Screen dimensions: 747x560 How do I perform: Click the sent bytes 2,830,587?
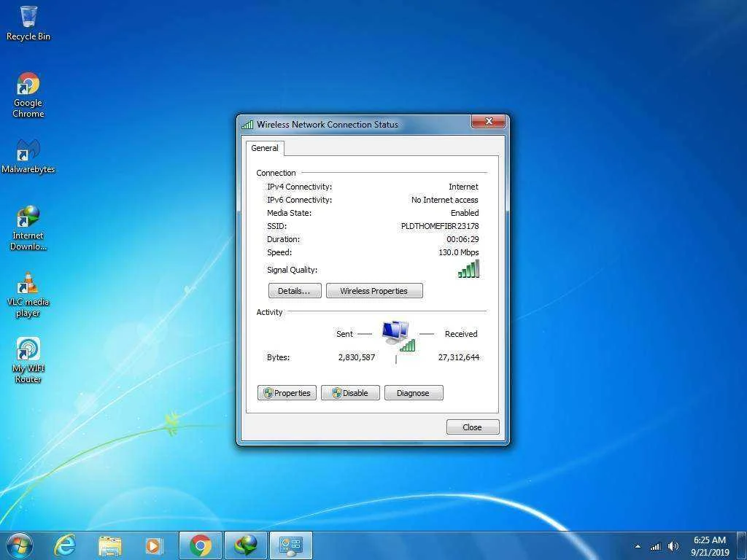[356, 357]
